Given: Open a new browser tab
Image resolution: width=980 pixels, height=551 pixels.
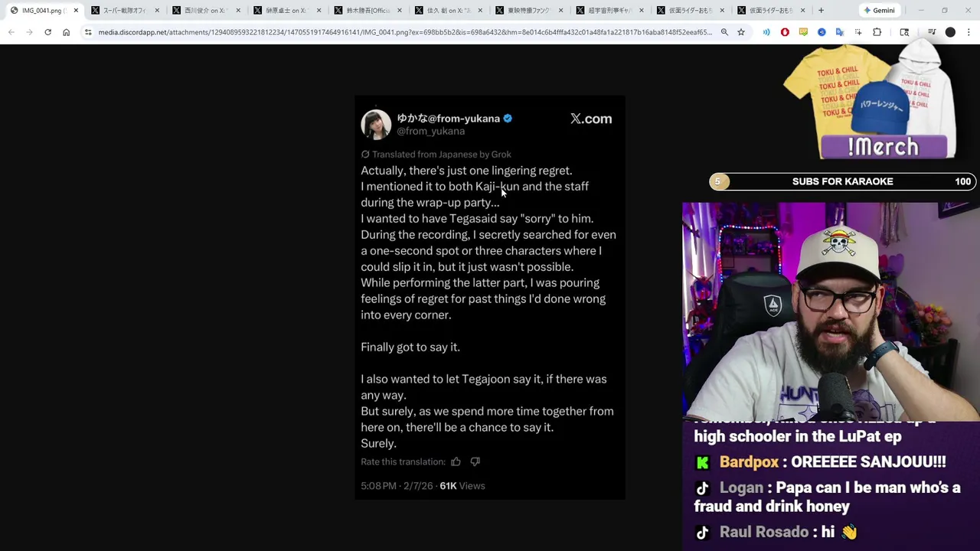Looking at the screenshot, I should (821, 11).
